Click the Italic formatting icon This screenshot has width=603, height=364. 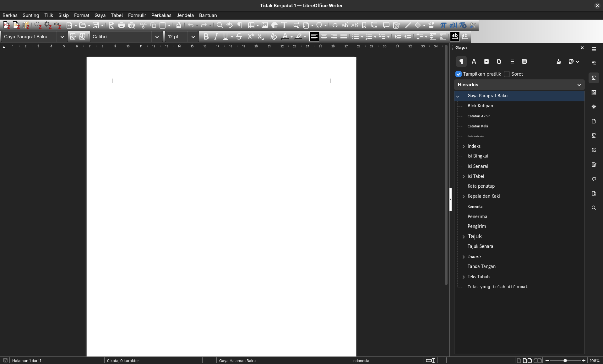216,37
